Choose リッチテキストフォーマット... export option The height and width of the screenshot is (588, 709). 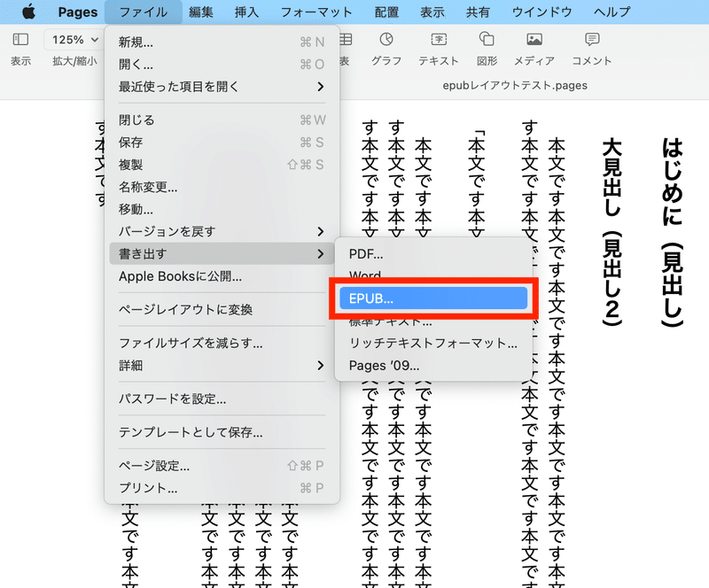coord(433,343)
